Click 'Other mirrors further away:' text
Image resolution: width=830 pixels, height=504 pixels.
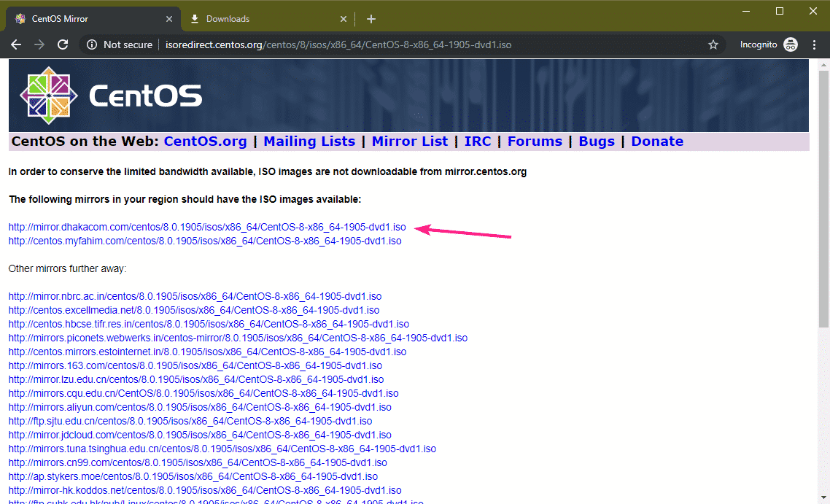(x=67, y=269)
